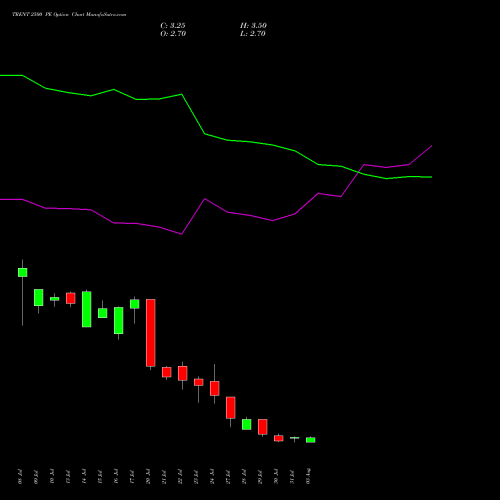Click the "27 Jul" date axis label

pyautogui.click(x=228, y=476)
